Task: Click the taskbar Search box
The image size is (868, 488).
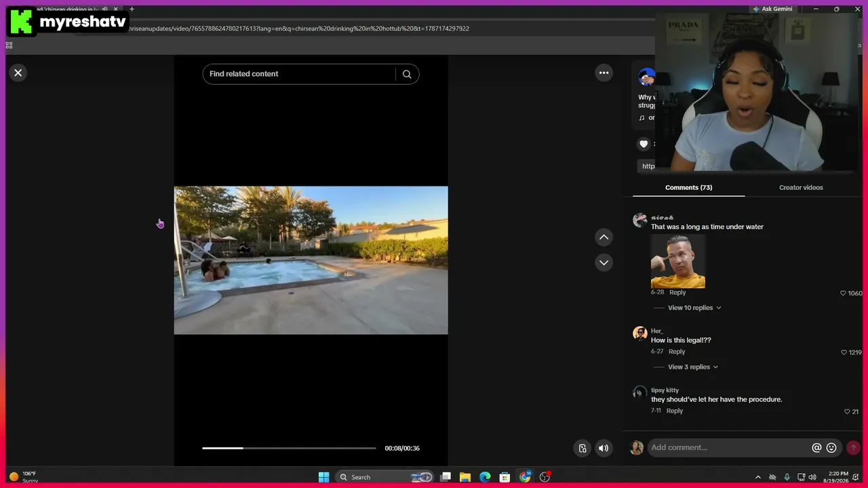Action: (384, 477)
